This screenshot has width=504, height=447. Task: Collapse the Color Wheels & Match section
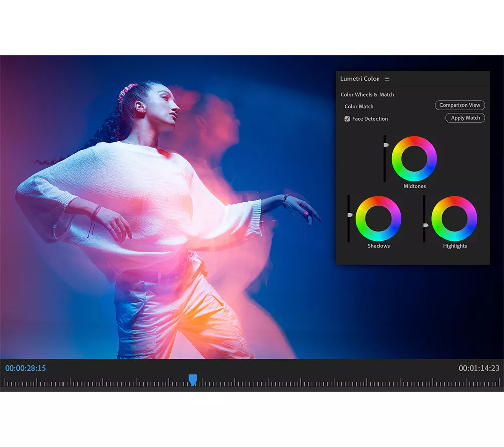(367, 95)
